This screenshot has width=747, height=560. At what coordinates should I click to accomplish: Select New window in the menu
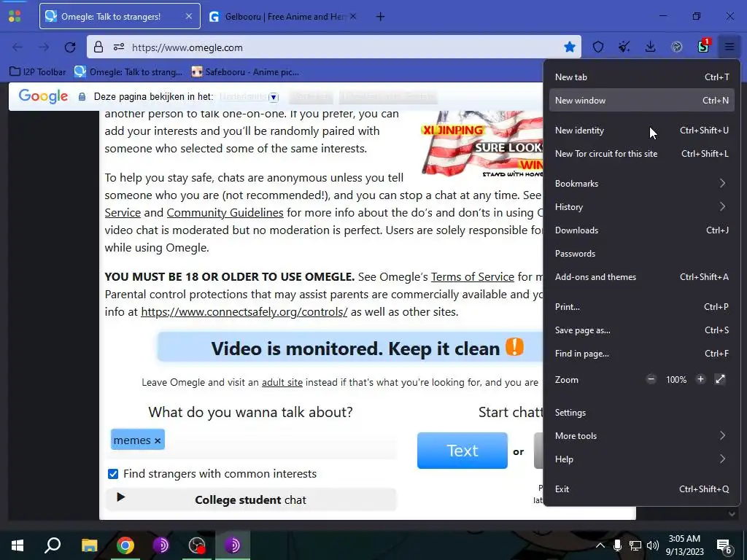[x=642, y=100]
